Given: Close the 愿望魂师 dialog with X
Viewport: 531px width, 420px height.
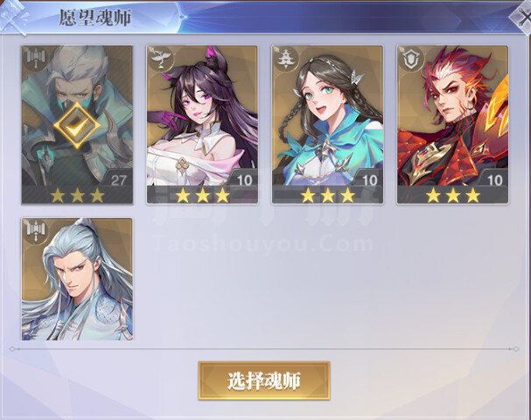Looking at the screenshot, I should 523,17.
